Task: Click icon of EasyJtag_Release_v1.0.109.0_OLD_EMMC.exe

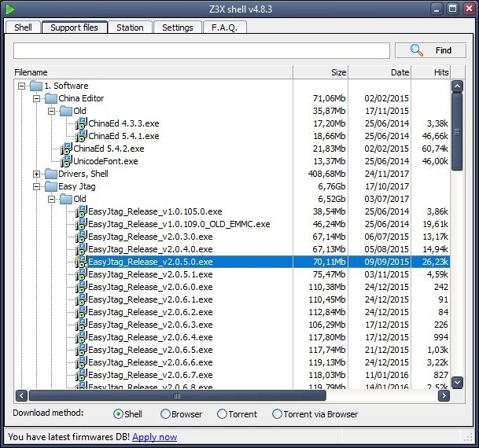Action: coord(81,224)
